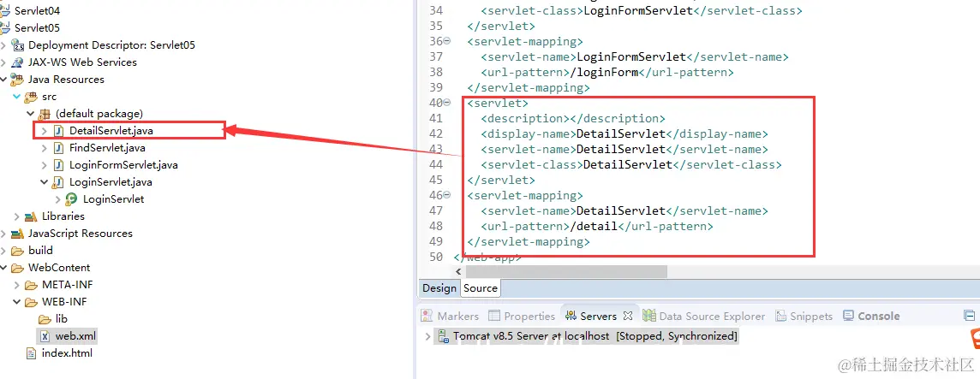Click the editor horizontal scrollbar thumb
The width and height of the screenshot is (980, 379).
(x=566, y=271)
